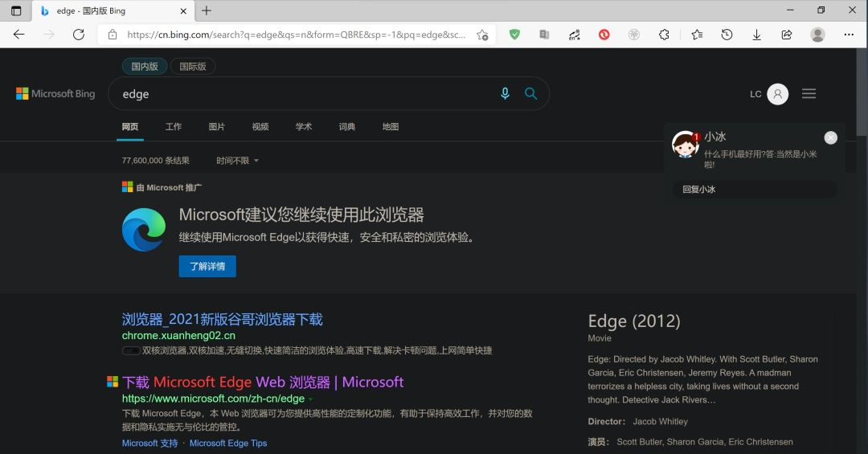The image size is (868, 454).
Task: Open the Extensions puzzle piece icon
Action: 664,35
